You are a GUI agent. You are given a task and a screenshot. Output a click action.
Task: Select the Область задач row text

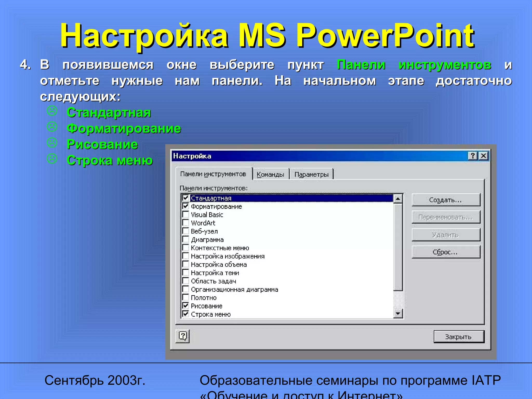point(214,281)
